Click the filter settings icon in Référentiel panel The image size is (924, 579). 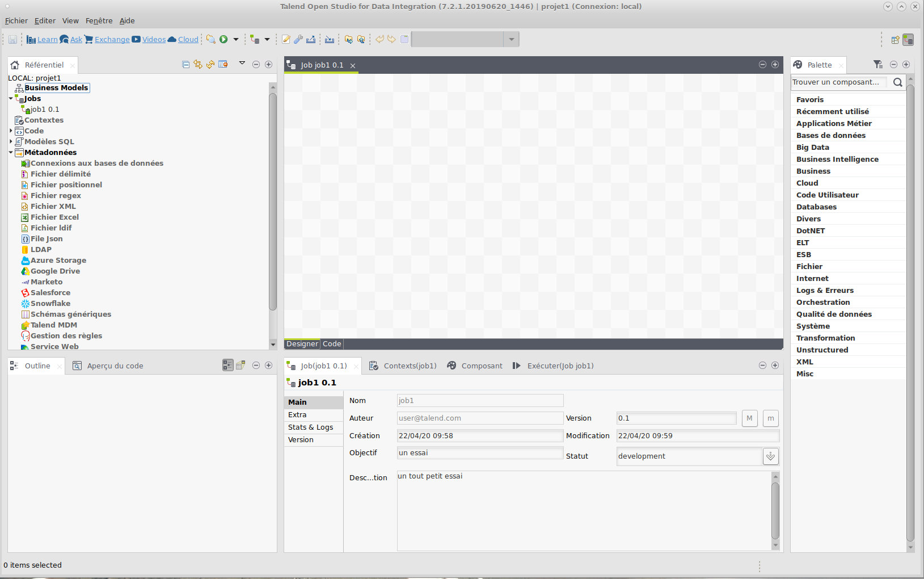coord(223,65)
